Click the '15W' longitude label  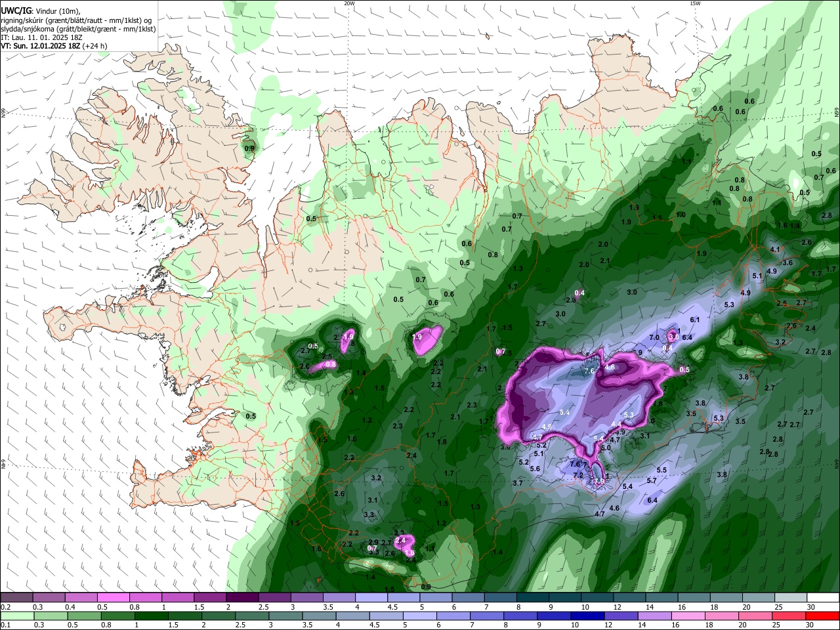(x=695, y=3)
